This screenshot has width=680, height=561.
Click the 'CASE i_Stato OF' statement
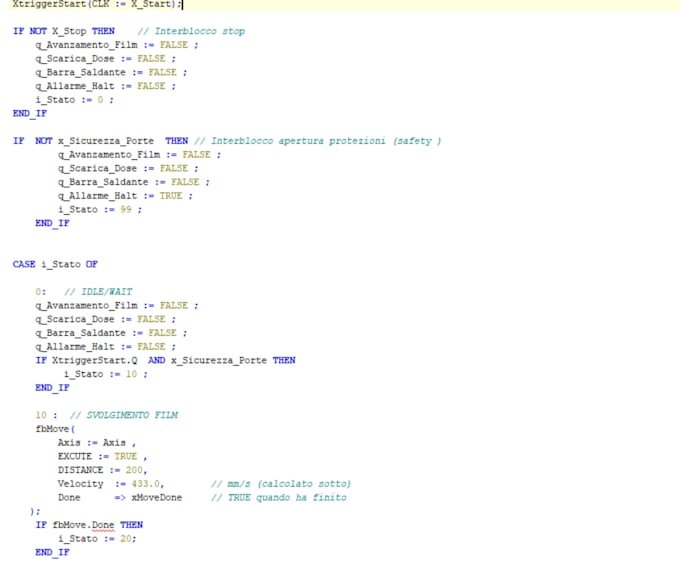tap(55, 264)
